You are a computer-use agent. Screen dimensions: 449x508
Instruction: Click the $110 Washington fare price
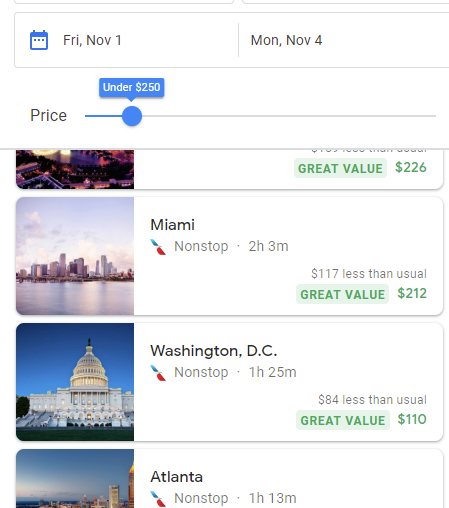412,420
